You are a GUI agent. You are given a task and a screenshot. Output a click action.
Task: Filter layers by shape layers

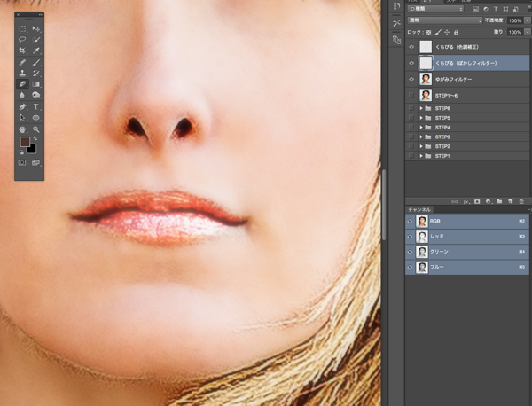tap(506, 9)
